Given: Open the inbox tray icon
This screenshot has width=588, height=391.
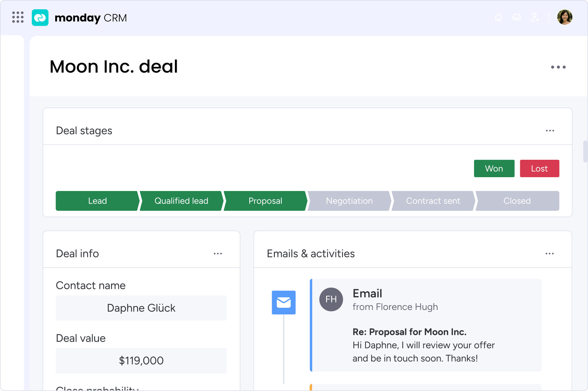Looking at the screenshot, I should click(x=517, y=17).
